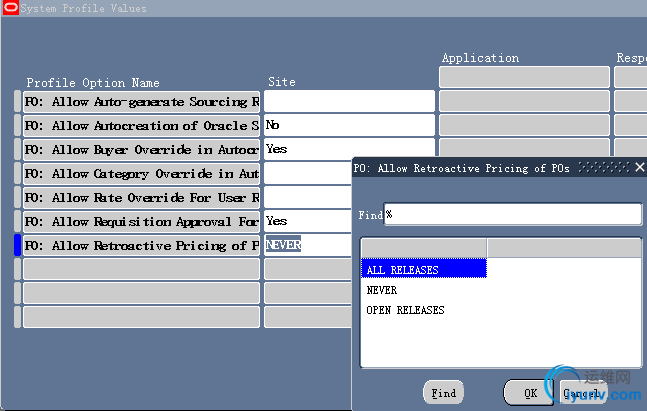Click Site field for Category Override row
The width and height of the screenshot is (647, 411).
point(308,173)
